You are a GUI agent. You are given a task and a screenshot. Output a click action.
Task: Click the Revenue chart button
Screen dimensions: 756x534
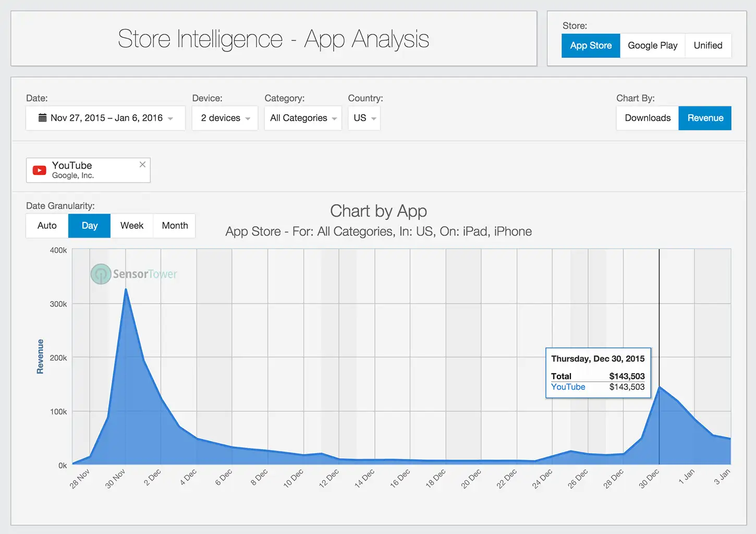705,118
